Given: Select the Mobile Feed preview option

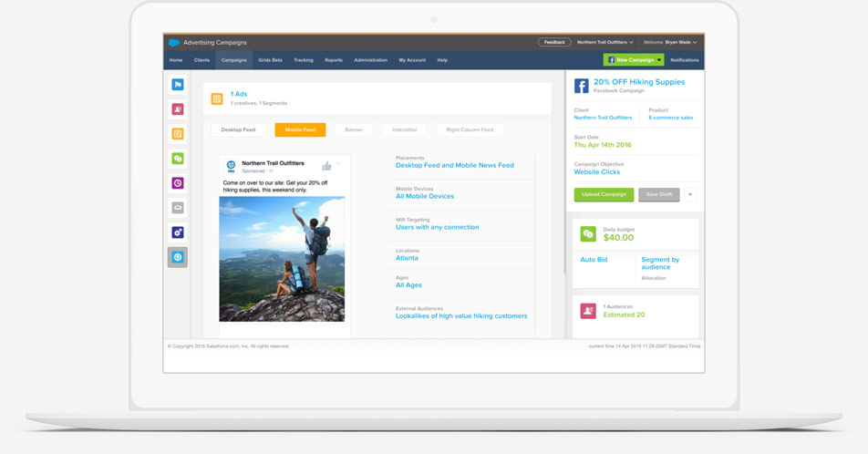Looking at the screenshot, I should (300, 129).
